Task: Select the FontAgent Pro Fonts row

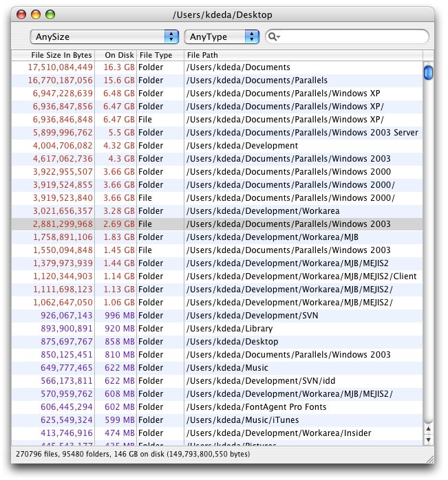Action: pyautogui.click(x=217, y=407)
